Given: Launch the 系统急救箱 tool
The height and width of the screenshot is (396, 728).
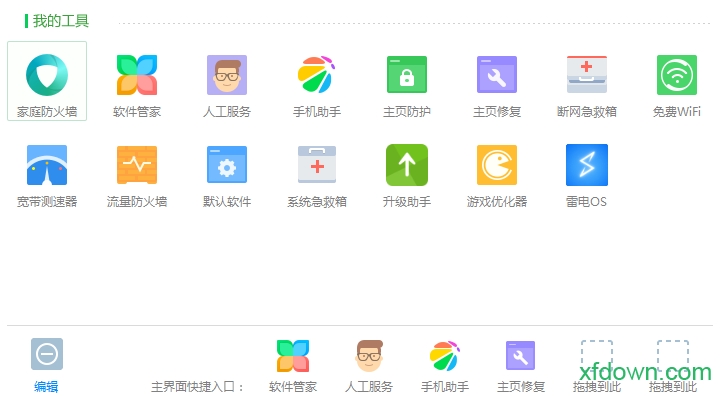Looking at the screenshot, I should pyautogui.click(x=317, y=165).
